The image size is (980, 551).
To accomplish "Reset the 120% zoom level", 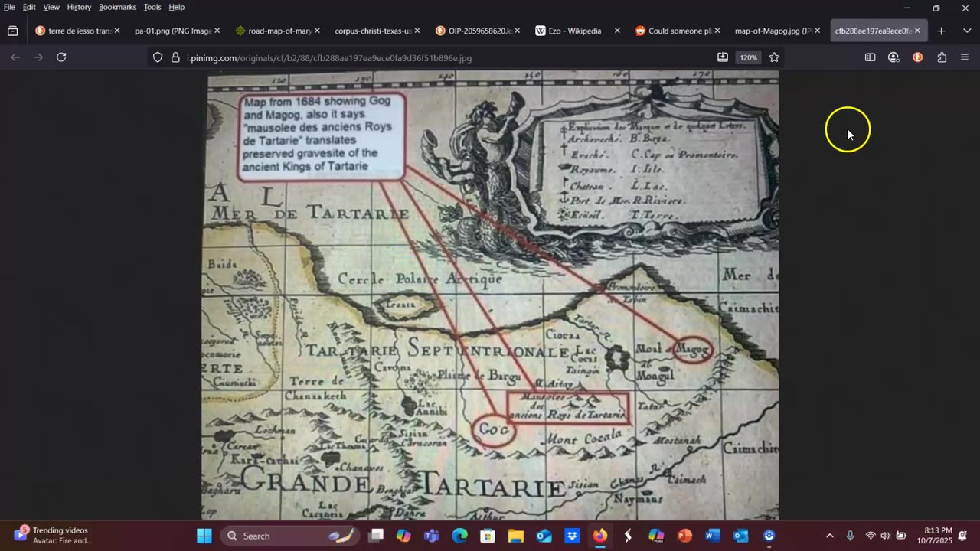I will 748,57.
